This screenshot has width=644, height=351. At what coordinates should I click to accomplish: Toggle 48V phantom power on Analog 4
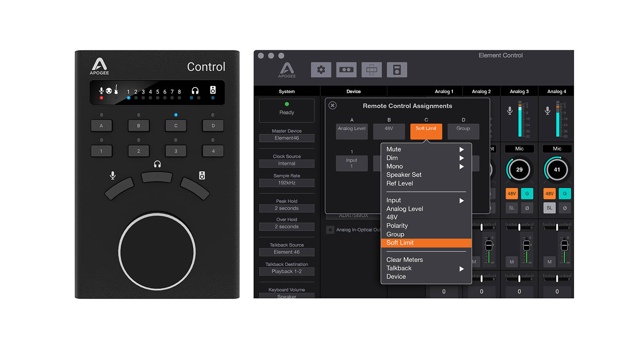point(549,193)
